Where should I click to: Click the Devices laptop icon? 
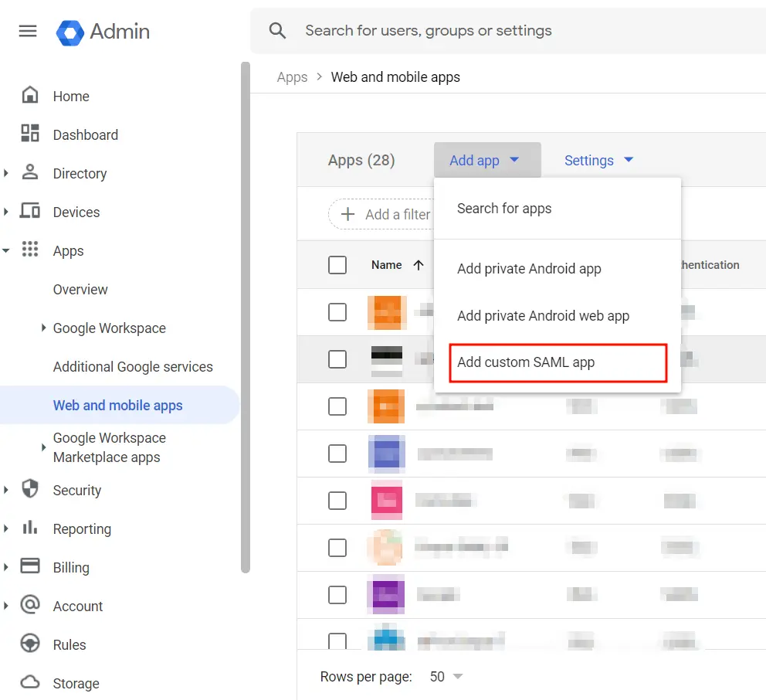coord(30,211)
